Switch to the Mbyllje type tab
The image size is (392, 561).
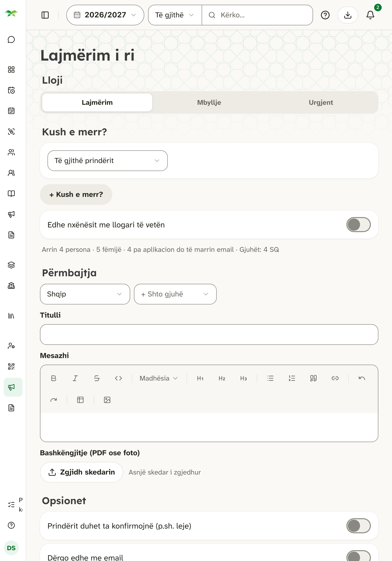click(209, 102)
